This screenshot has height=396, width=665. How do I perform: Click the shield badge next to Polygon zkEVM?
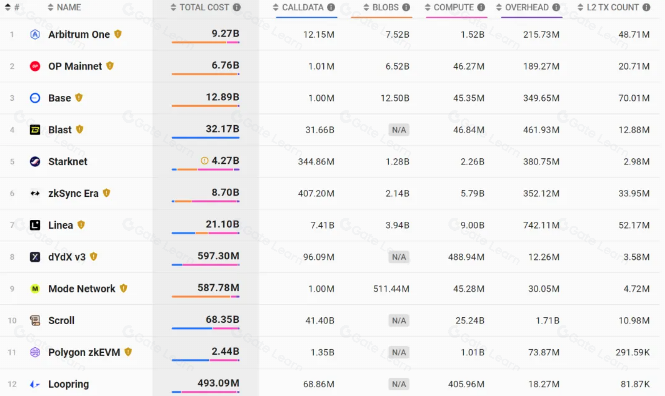[x=128, y=352]
